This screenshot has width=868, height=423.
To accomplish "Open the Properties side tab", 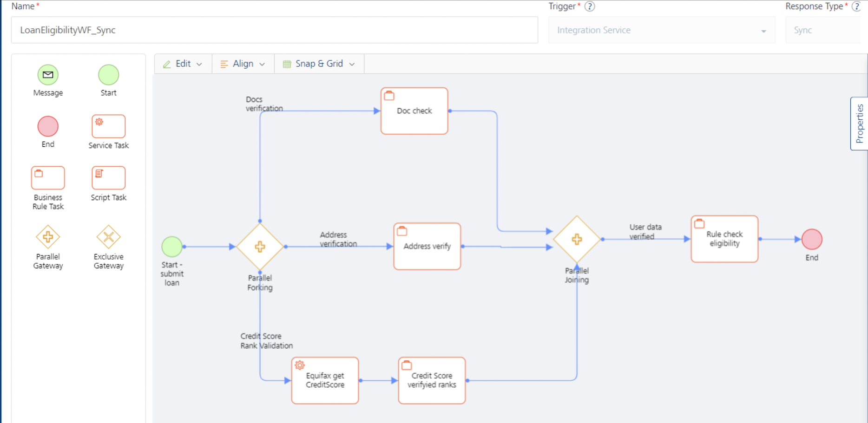I will click(859, 124).
